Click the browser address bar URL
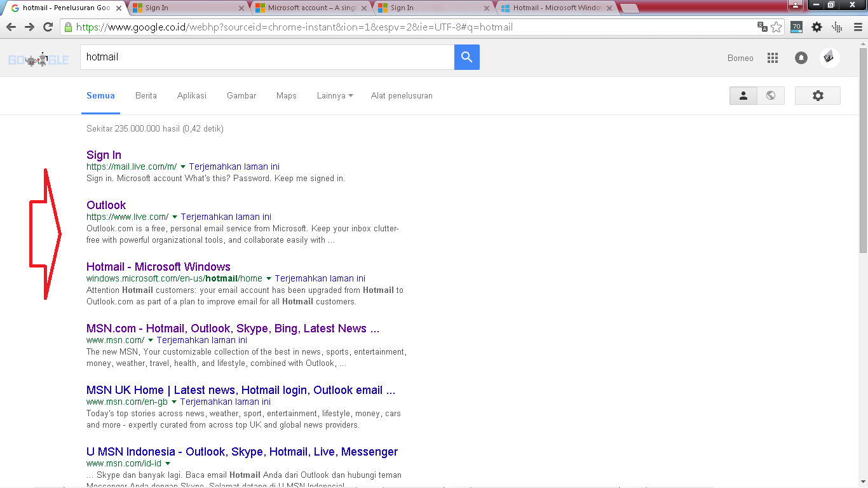 point(294,27)
